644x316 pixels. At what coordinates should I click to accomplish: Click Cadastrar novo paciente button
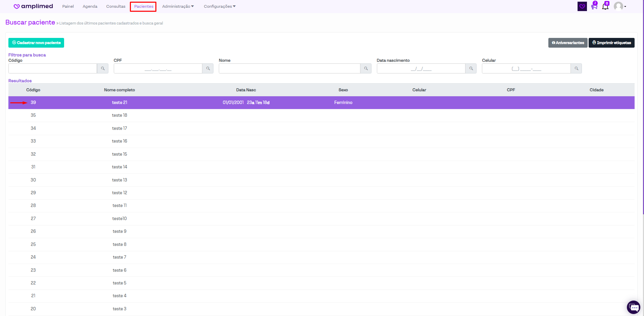click(x=36, y=43)
